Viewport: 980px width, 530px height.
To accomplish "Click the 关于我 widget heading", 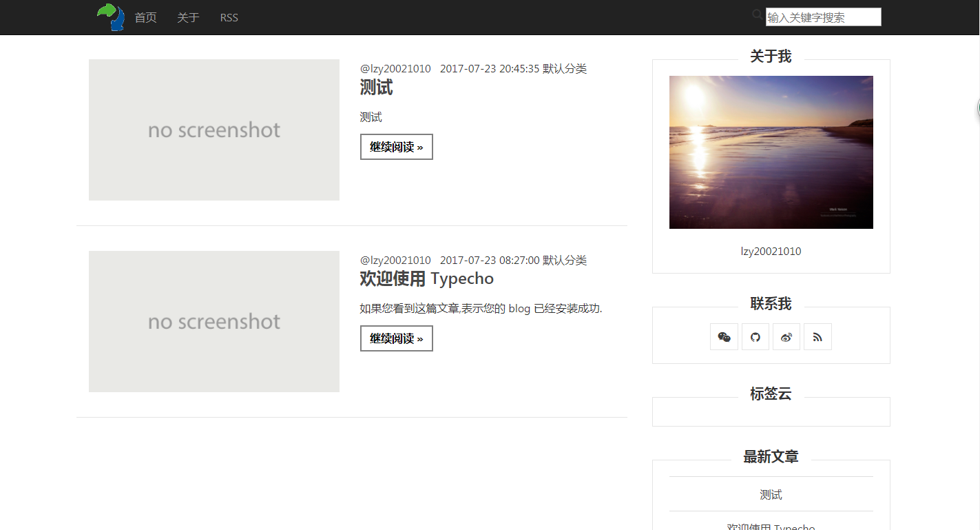I will click(x=771, y=57).
